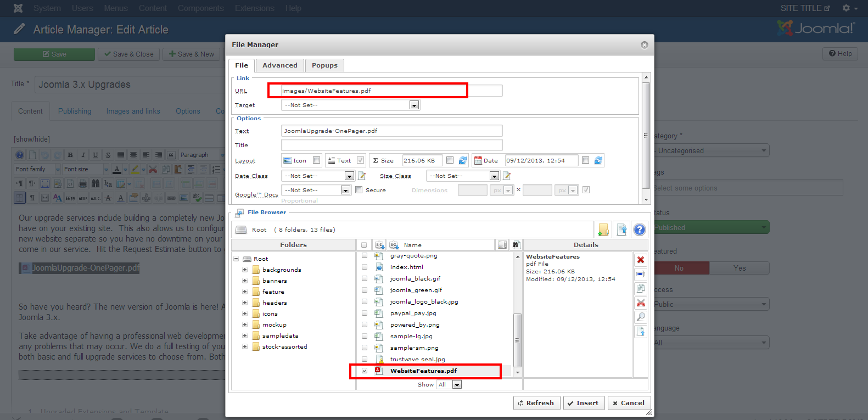Click the Underline icon in the article editor
Screen dimensions: 868x420
[96, 155]
